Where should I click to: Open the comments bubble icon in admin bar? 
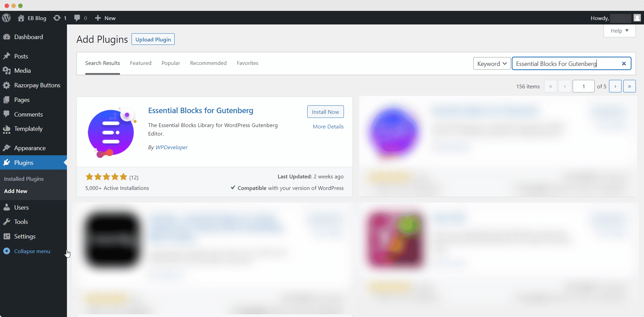[77, 18]
